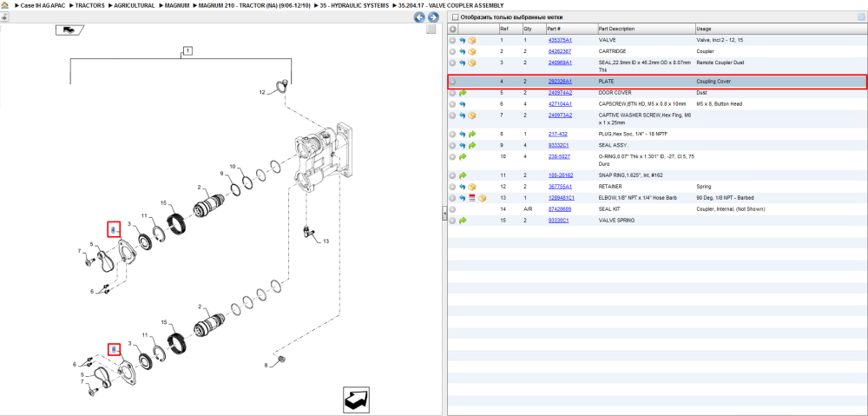Image resolution: width=868 pixels, height=416 pixels.
Task: Open part number link 93332C1
Action: [558, 145]
